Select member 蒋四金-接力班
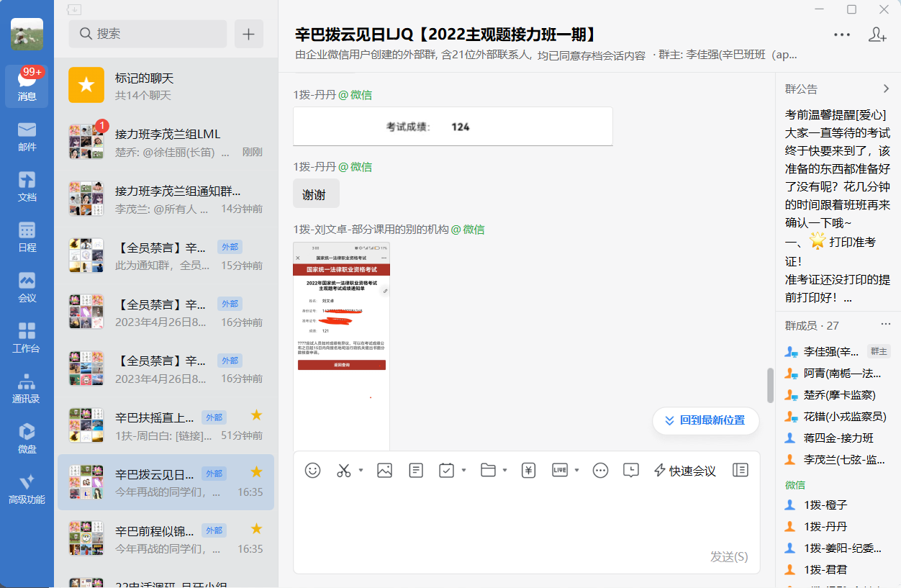The width and height of the screenshot is (901, 588). (x=838, y=438)
